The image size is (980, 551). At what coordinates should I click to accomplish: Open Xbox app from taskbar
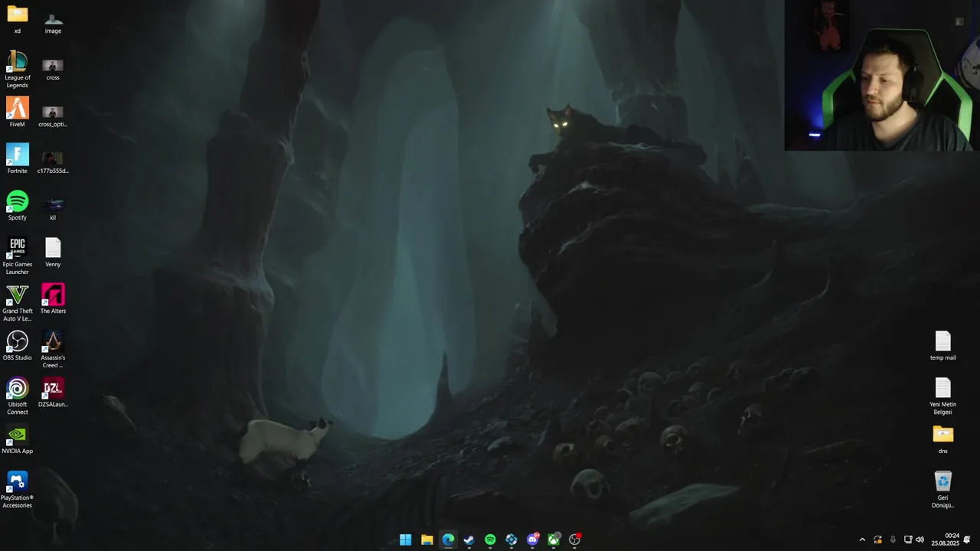point(554,540)
